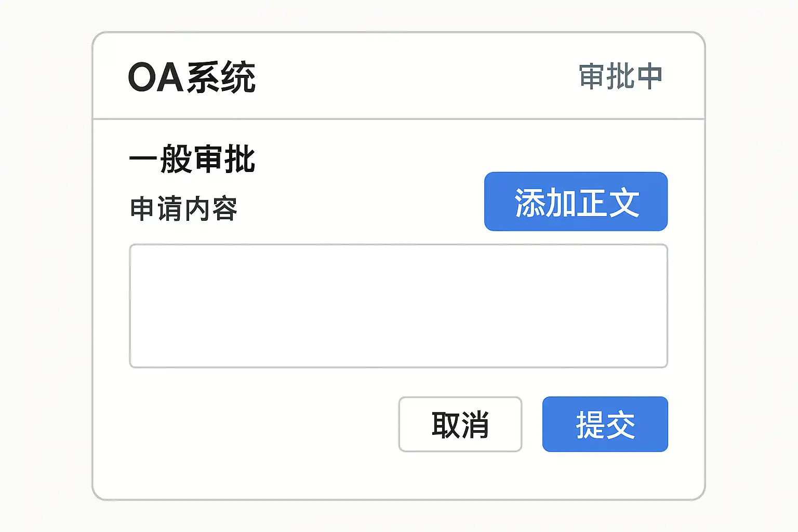Click the OA系统 header text

[192, 77]
